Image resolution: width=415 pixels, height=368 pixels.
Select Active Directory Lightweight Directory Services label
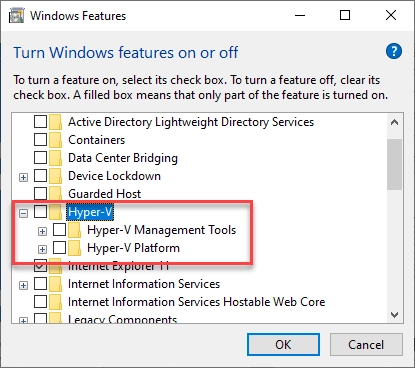click(x=191, y=122)
